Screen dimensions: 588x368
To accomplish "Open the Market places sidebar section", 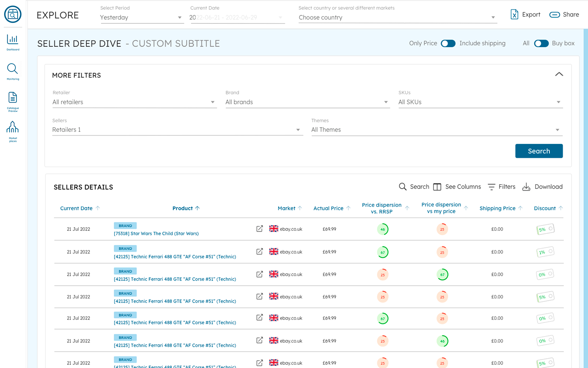I will pos(13,131).
